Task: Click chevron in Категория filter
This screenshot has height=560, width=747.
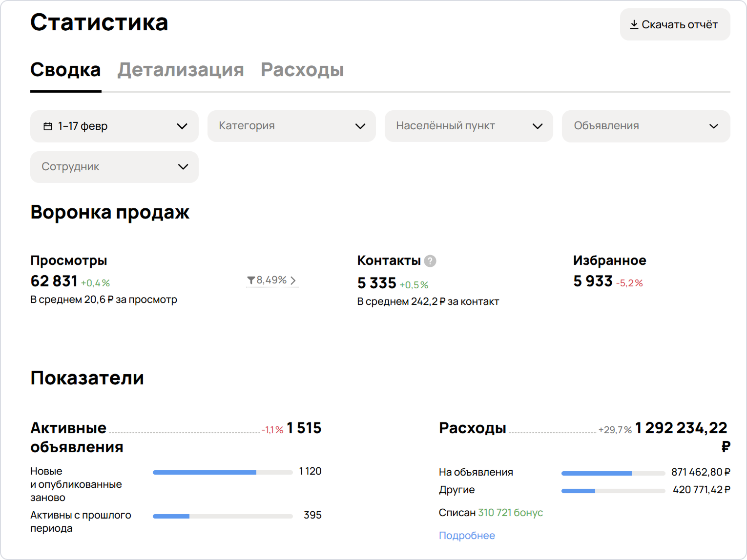Action: [x=360, y=126]
